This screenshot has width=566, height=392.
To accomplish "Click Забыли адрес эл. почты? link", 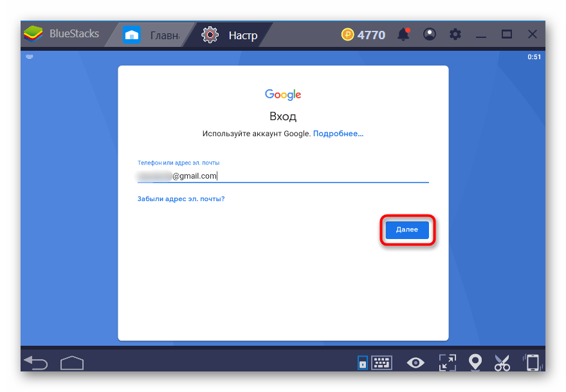I will [181, 199].
